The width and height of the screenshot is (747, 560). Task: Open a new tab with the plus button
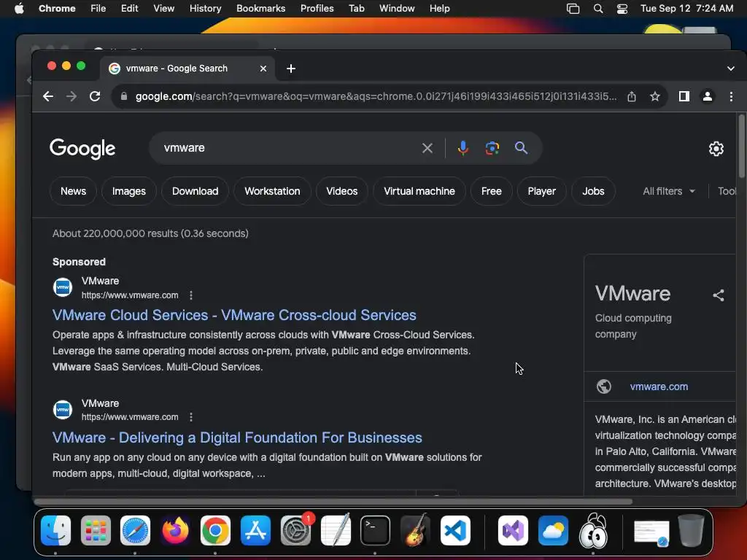pos(291,69)
